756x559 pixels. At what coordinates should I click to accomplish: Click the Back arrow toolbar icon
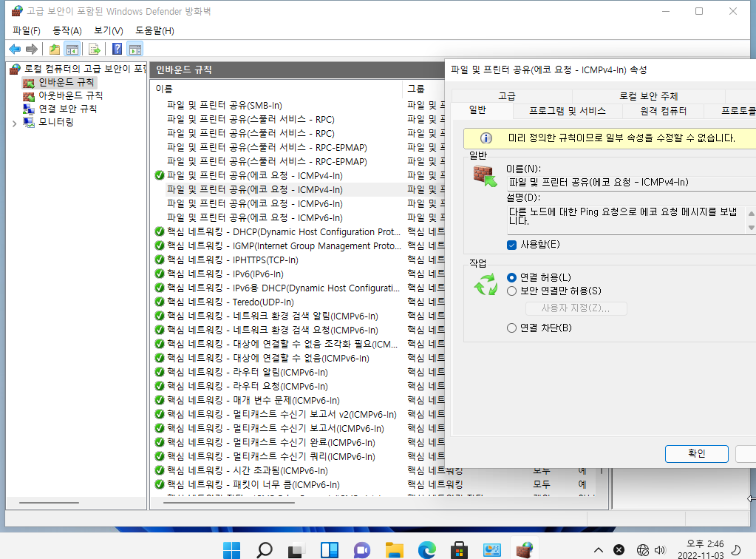[x=15, y=49]
